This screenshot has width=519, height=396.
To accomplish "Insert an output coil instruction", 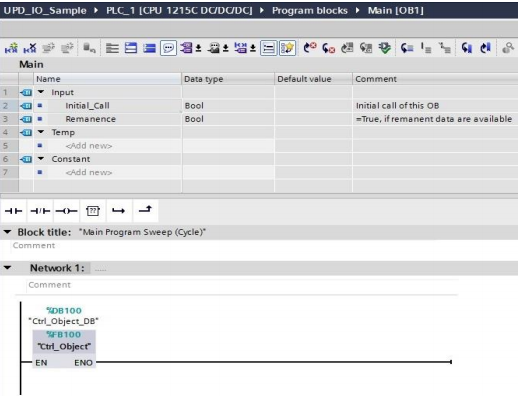I will pos(66,211).
